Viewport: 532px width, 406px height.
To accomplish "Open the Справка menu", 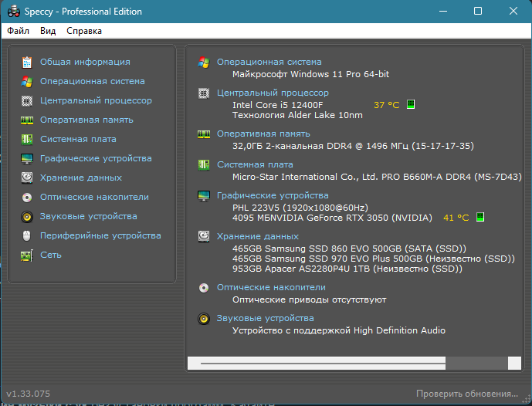I will [x=84, y=31].
